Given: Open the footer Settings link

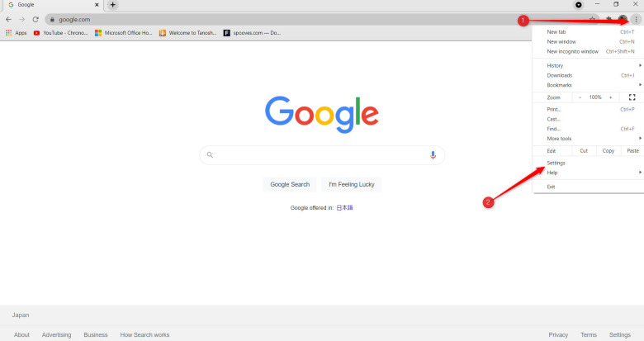Looking at the screenshot, I should pyautogui.click(x=620, y=335).
